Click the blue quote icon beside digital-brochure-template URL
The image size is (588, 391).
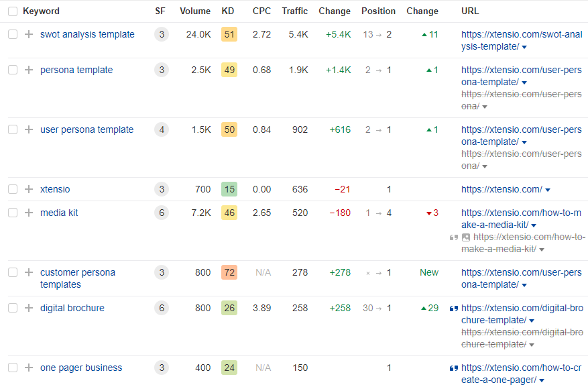tap(454, 309)
